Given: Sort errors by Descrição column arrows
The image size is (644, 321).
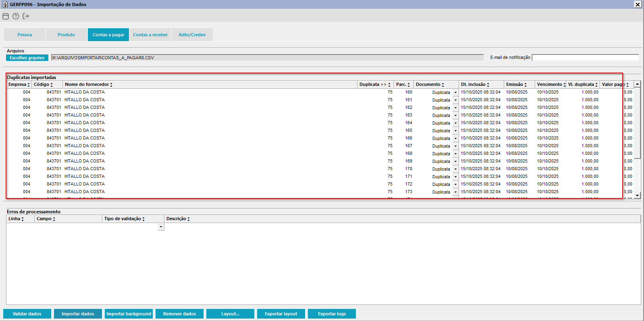Looking at the screenshot, I should [x=189, y=219].
